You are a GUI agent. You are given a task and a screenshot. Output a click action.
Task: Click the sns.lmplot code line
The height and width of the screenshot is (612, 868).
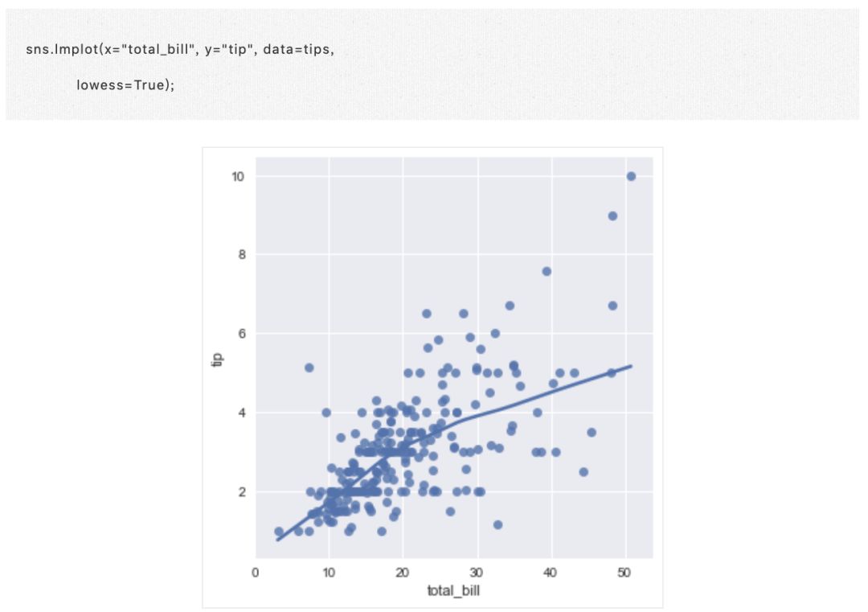(x=179, y=50)
